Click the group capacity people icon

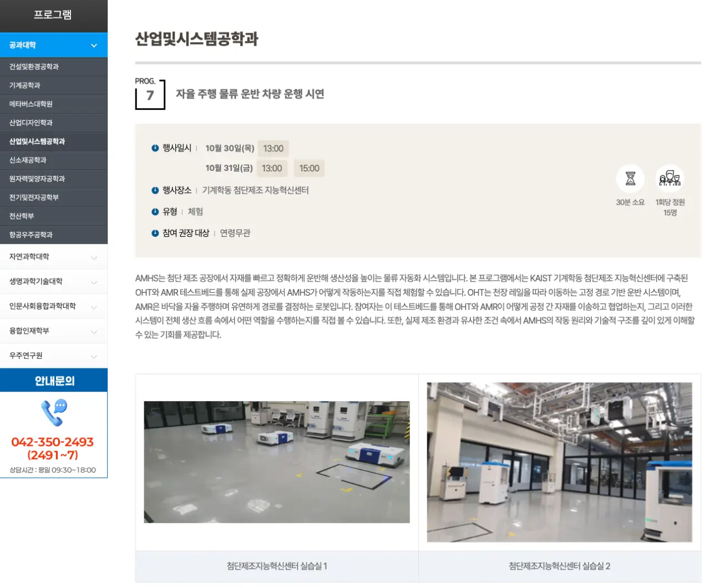point(670,179)
